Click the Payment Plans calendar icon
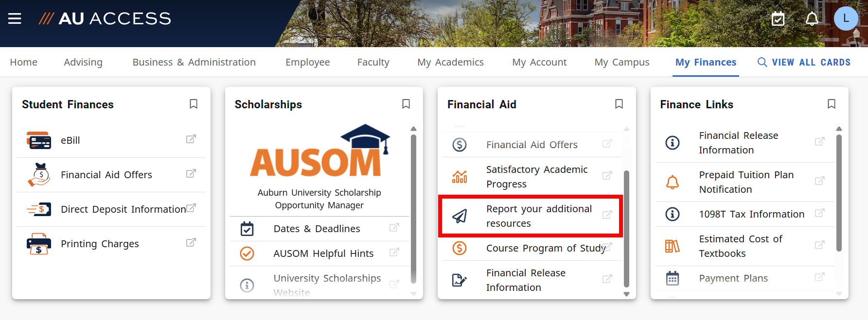The width and height of the screenshot is (868, 320). point(673,278)
